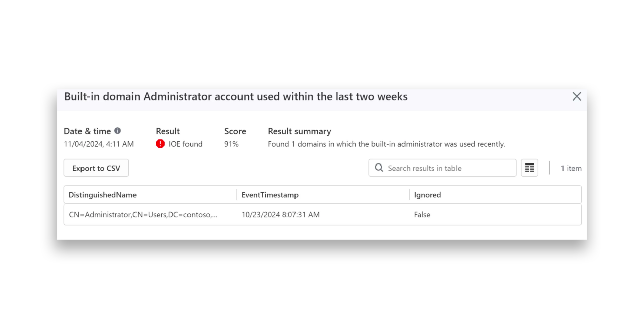
Task: Click the 91% score value
Action: pos(231,144)
